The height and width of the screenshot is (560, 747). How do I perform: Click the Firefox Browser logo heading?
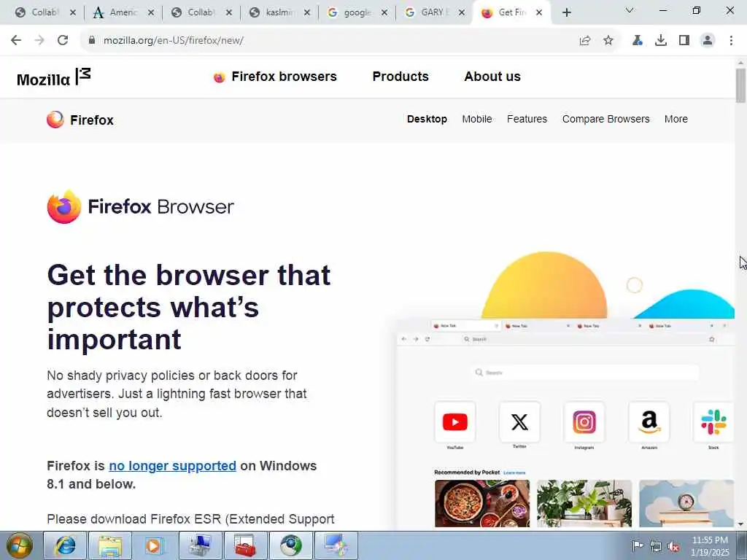click(141, 206)
